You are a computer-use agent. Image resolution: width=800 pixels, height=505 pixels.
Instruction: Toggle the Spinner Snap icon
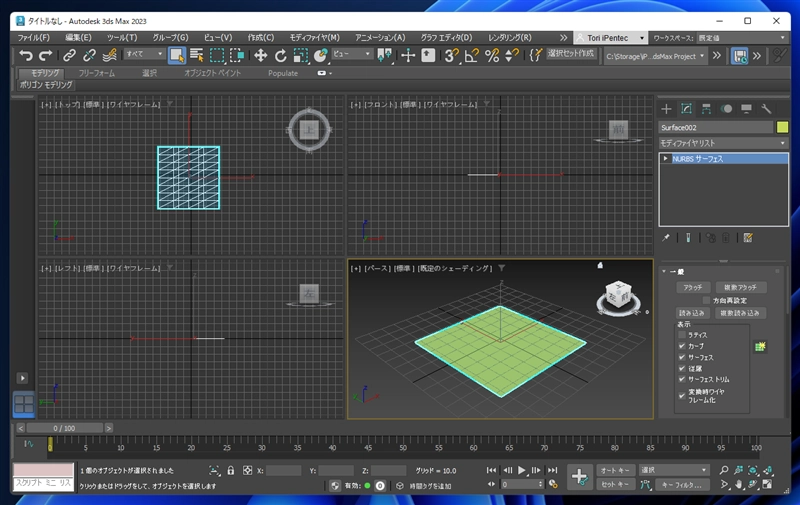511,55
